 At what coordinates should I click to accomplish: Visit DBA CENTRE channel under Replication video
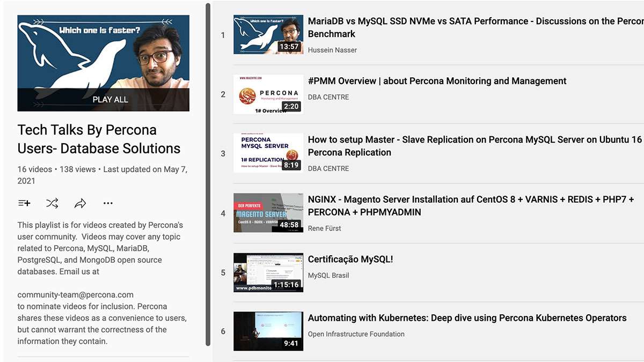point(328,168)
